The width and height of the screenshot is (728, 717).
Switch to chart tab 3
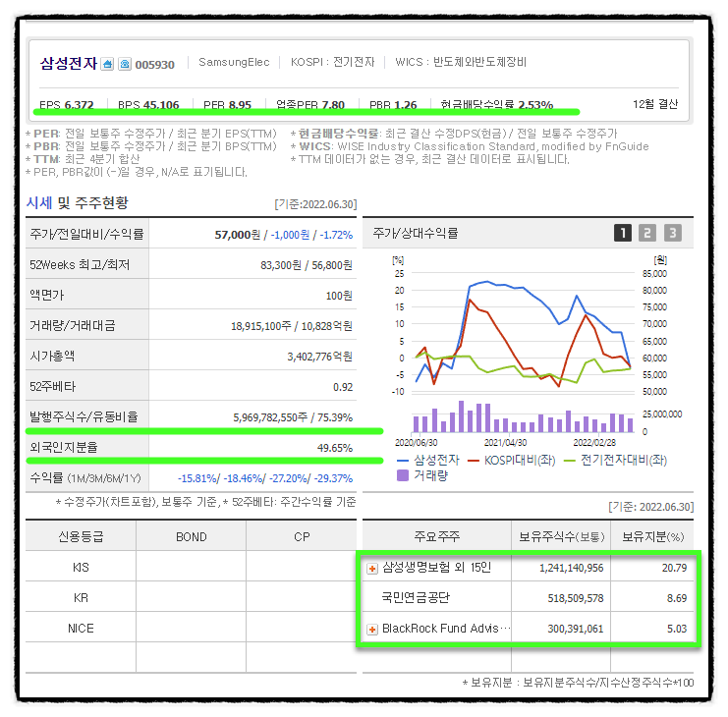pos(672,233)
